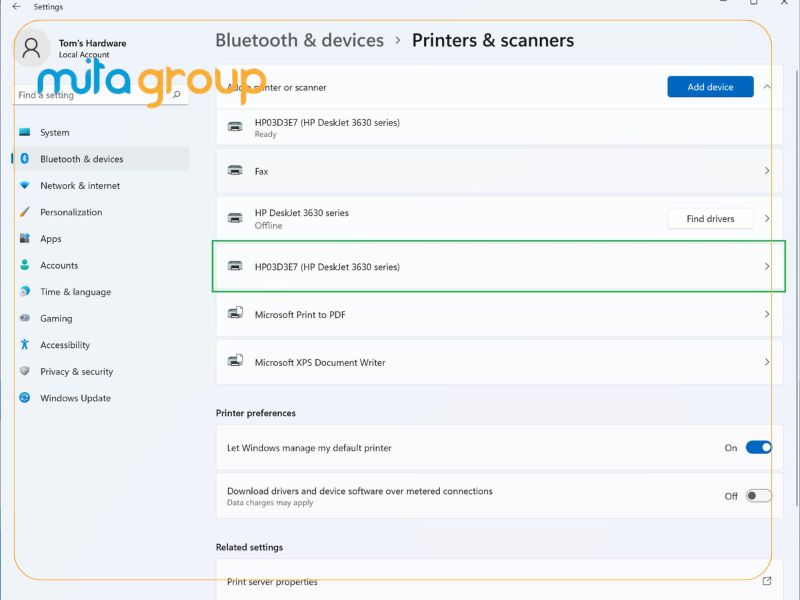Click Tom's Hardware account name
Screen dimensions: 800x600
point(92,43)
